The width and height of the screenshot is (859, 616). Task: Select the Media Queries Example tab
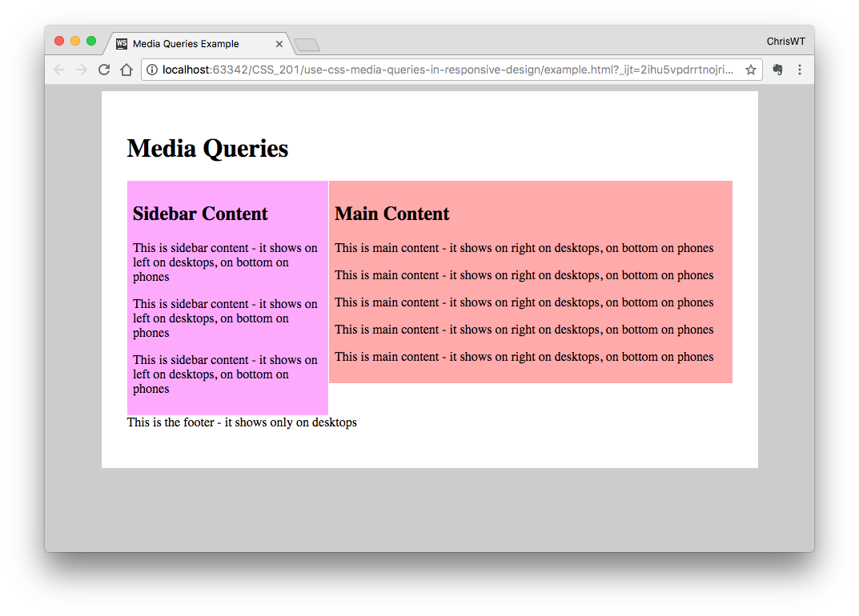[x=199, y=44]
